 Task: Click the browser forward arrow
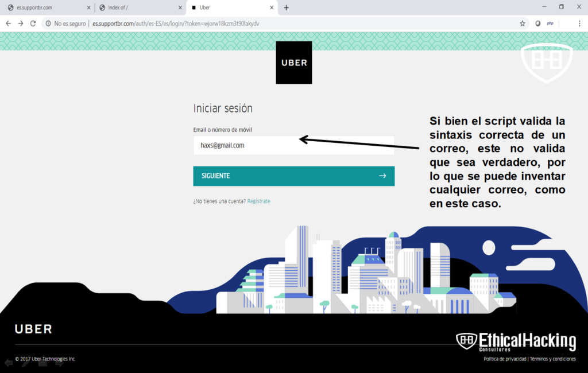(x=21, y=24)
